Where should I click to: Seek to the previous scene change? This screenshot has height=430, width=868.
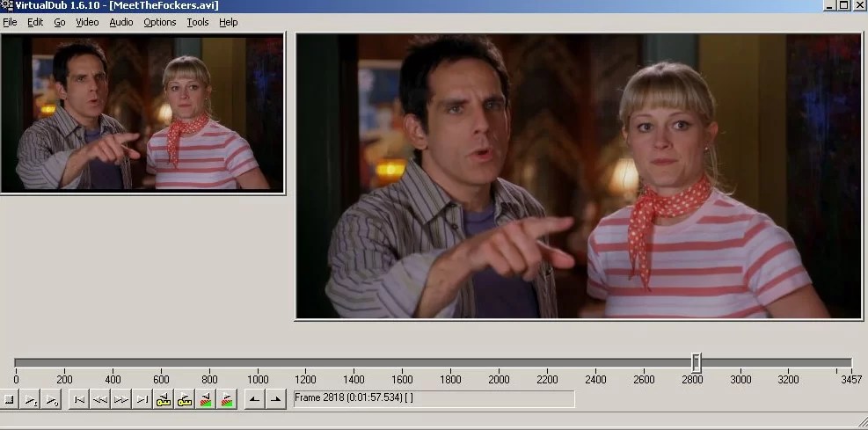tap(206, 399)
